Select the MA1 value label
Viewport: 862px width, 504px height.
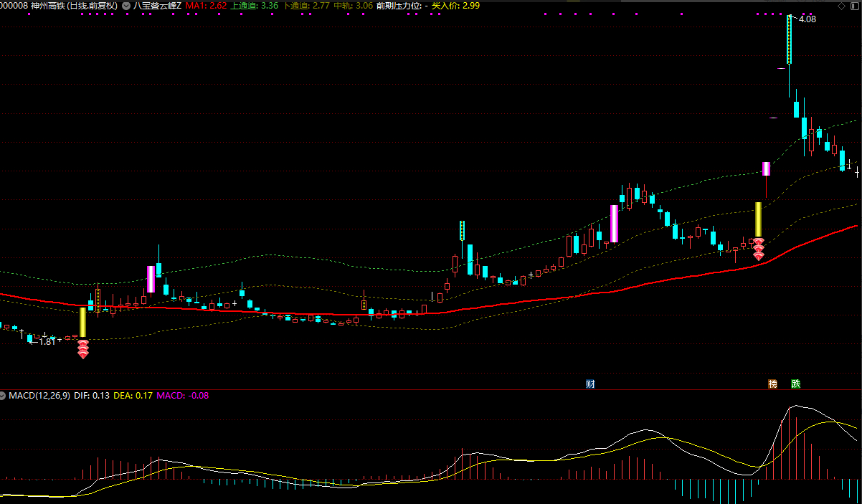206,6
